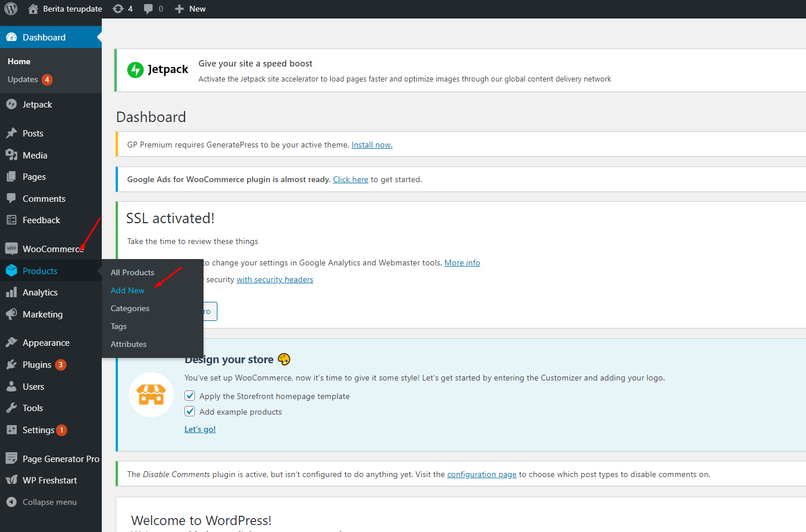Toggle the Add example products checkbox
Image resolution: width=806 pixels, height=532 pixels.
click(190, 412)
